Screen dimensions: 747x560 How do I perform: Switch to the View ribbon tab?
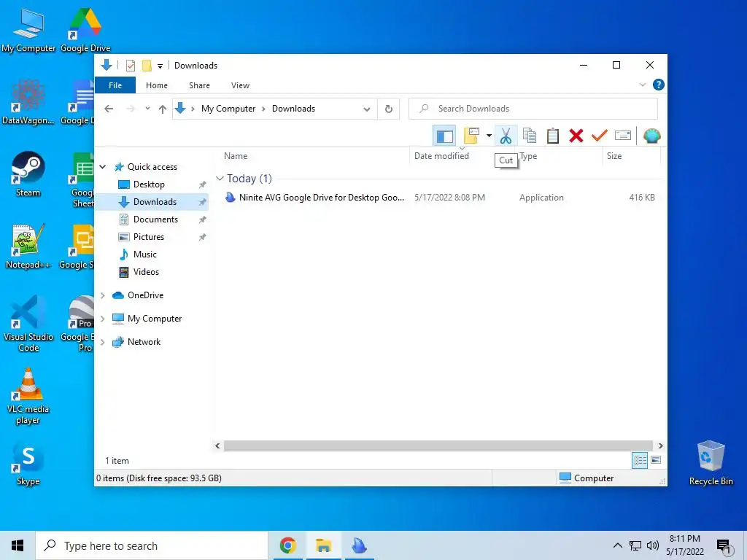point(240,85)
